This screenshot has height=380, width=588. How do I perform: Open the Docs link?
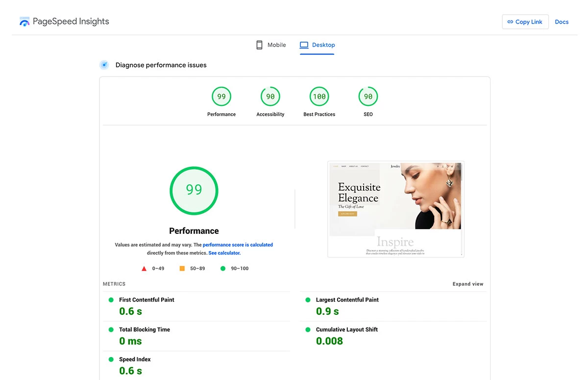click(x=562, y=22)
